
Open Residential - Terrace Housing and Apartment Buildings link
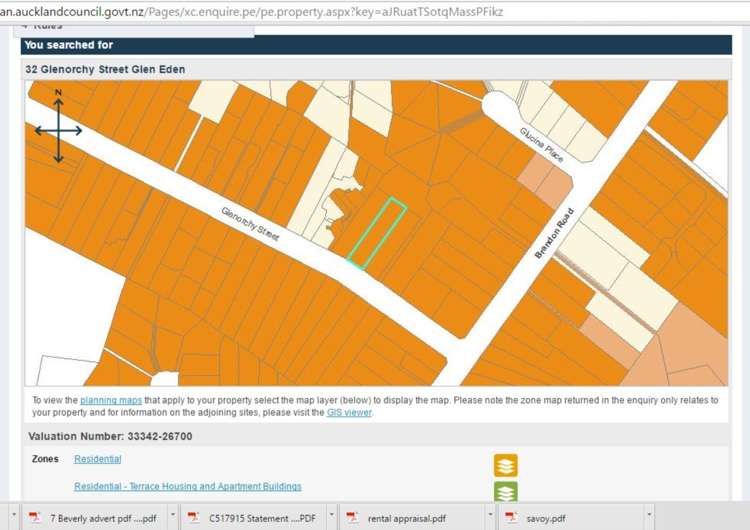tap(187, 487)
